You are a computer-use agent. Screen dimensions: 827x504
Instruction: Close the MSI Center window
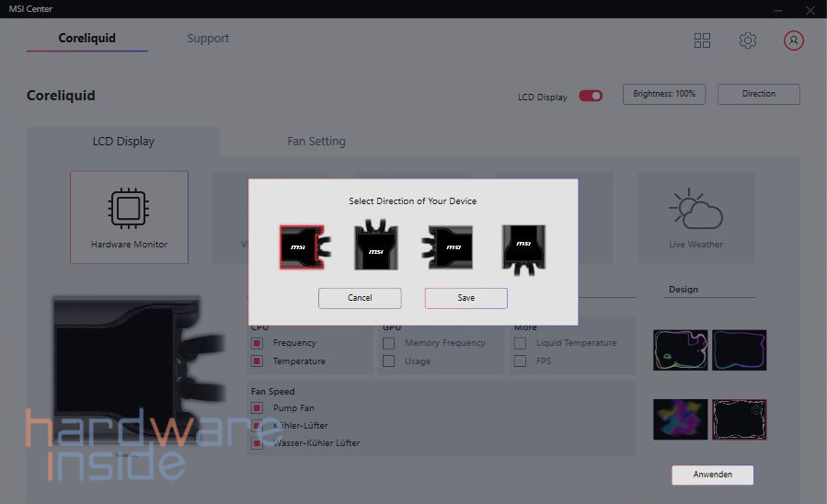click(x=810, y=10)
